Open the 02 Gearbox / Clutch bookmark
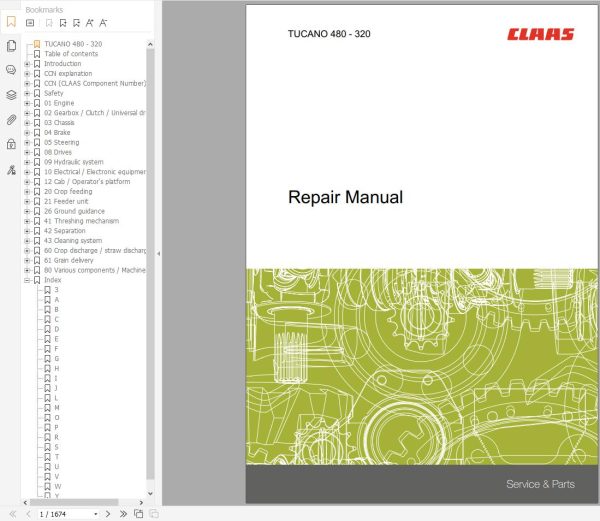Screen dimensions: 600x521 pyautogui.click(x=95, y=113)
